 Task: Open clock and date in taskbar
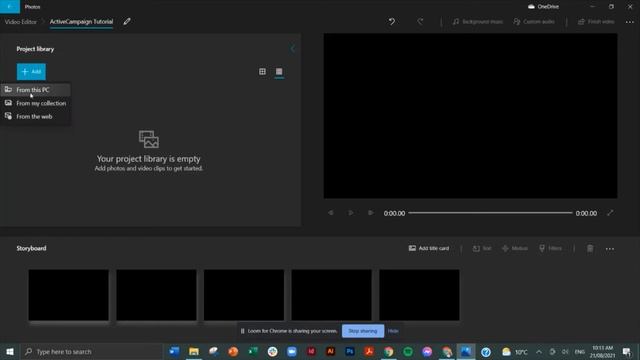[602, 351]
